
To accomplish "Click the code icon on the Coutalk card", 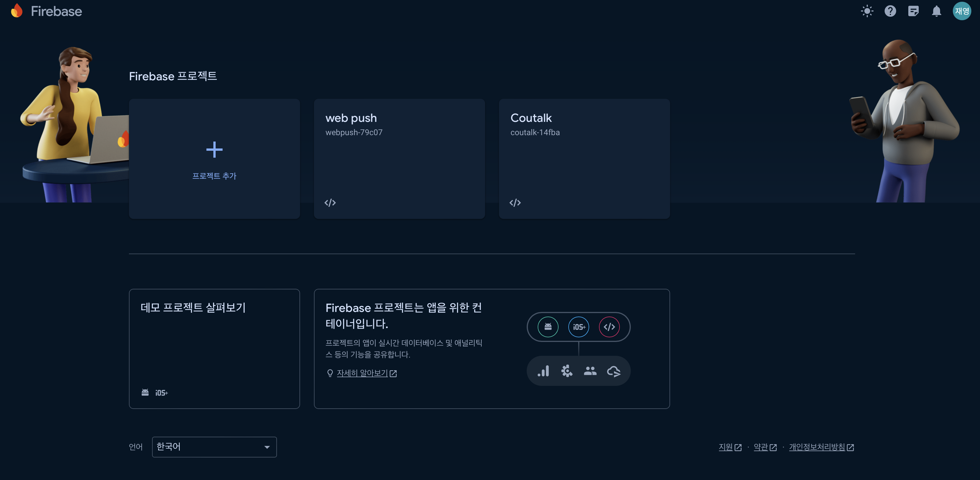I will coord(515,202).
